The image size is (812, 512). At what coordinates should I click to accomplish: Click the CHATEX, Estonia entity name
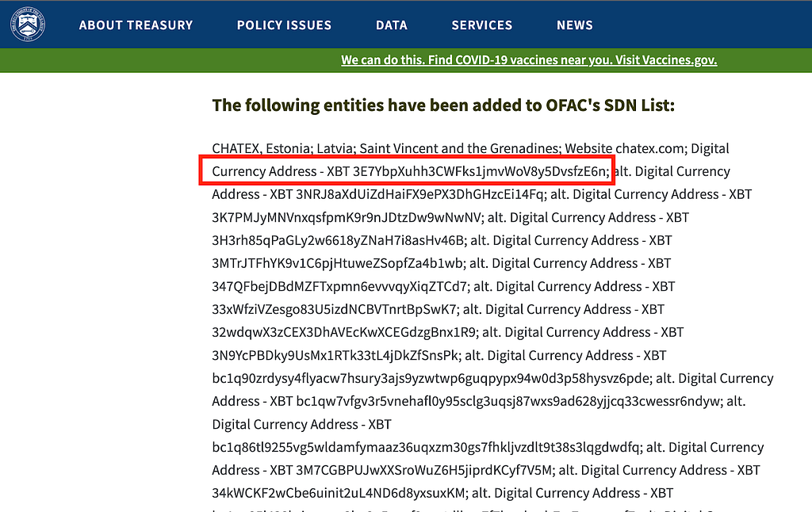click(x=262, y=148)
